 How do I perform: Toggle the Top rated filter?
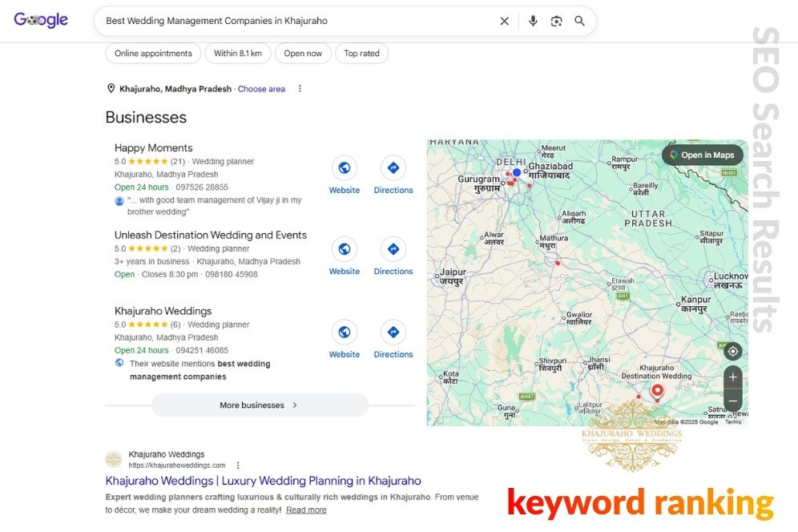pos(361,54)
